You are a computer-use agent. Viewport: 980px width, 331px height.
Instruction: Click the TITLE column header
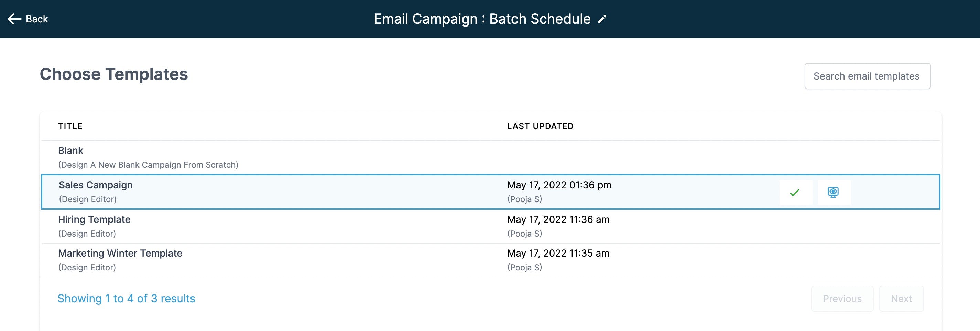click(70, 126)
